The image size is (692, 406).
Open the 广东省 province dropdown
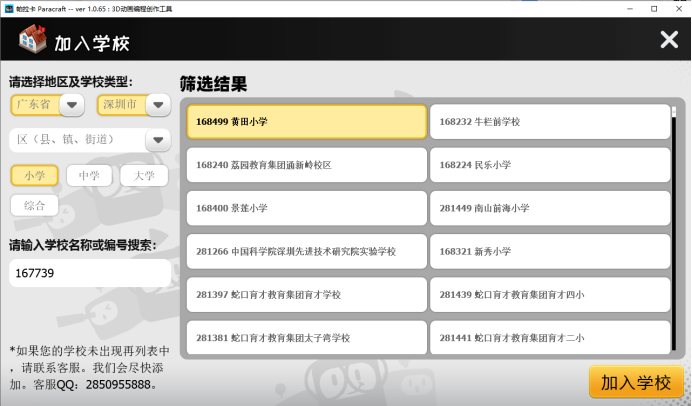(71, 105)
